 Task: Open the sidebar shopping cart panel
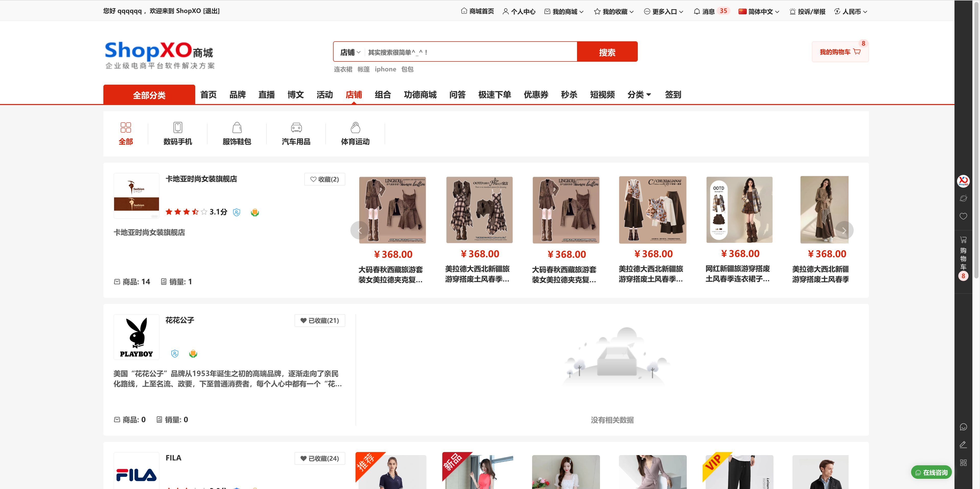tap(963, 258)
